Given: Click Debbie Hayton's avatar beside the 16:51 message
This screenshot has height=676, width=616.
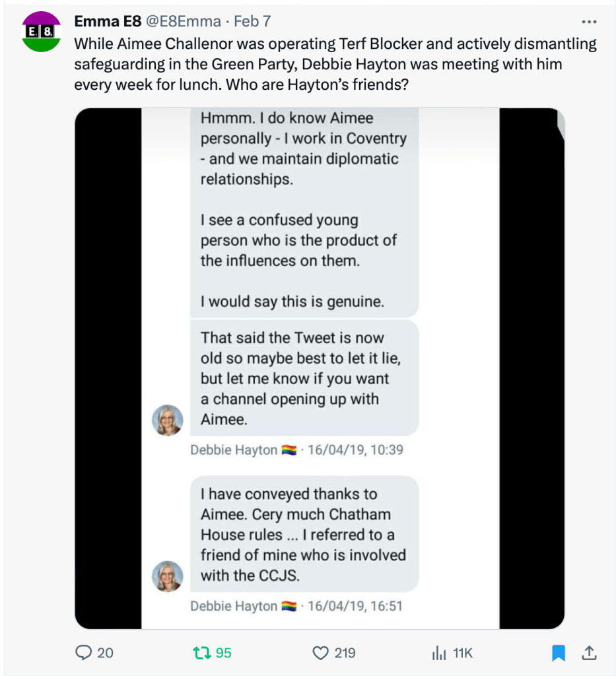Looking at the screenshot, I should click(168, 576).
